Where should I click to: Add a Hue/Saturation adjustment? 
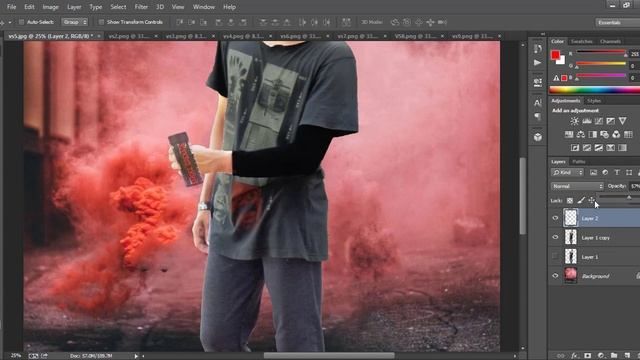pos(569,134)
